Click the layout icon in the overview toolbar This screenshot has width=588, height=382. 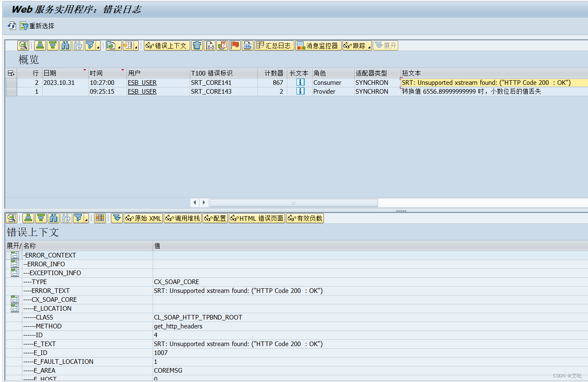click(x=128, y=46)
